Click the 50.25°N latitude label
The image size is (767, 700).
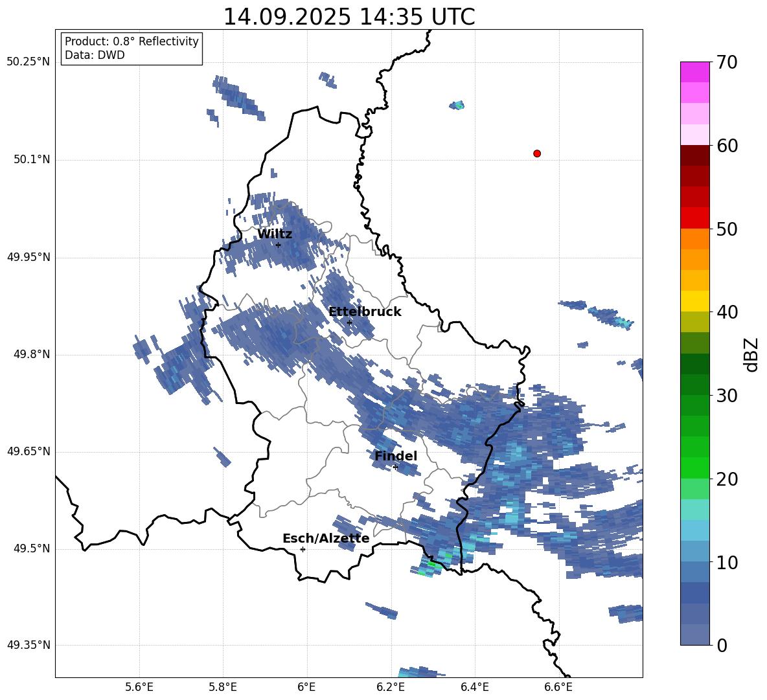pyautogui.click(x=29, y=62)
